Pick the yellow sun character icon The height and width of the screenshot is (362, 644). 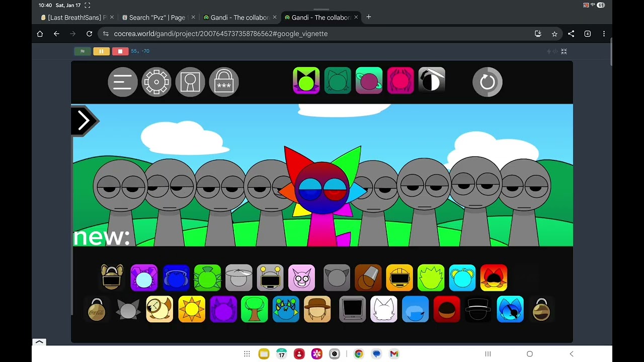[x=192, y=309]
